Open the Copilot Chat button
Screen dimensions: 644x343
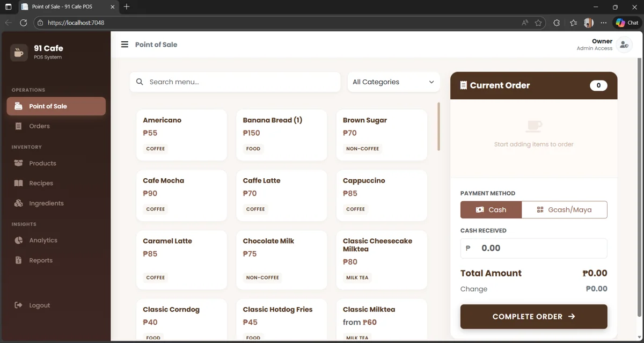tap(627, 23)
